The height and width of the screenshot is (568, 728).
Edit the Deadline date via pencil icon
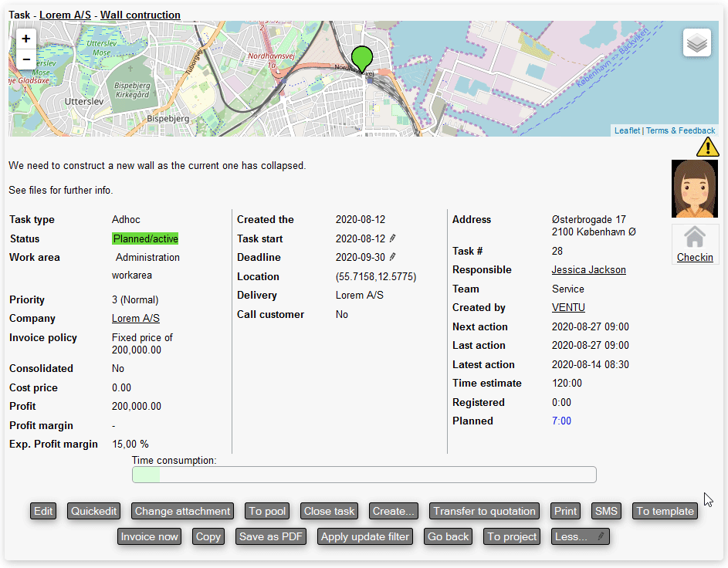(392, 257)
